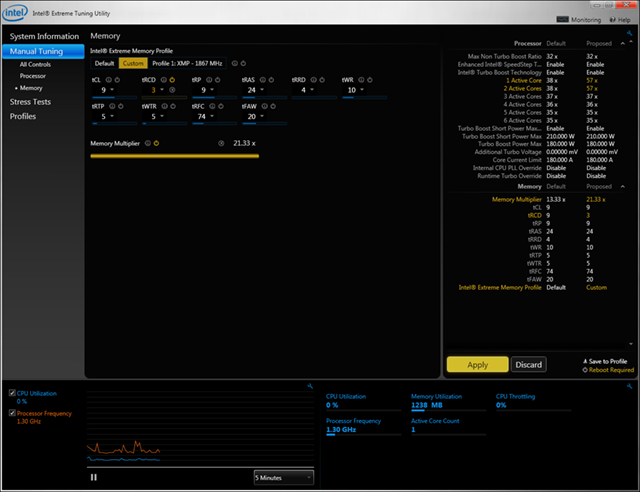
Task: Click the info icon next to tRRD
Action: click(x=313, y=80)
